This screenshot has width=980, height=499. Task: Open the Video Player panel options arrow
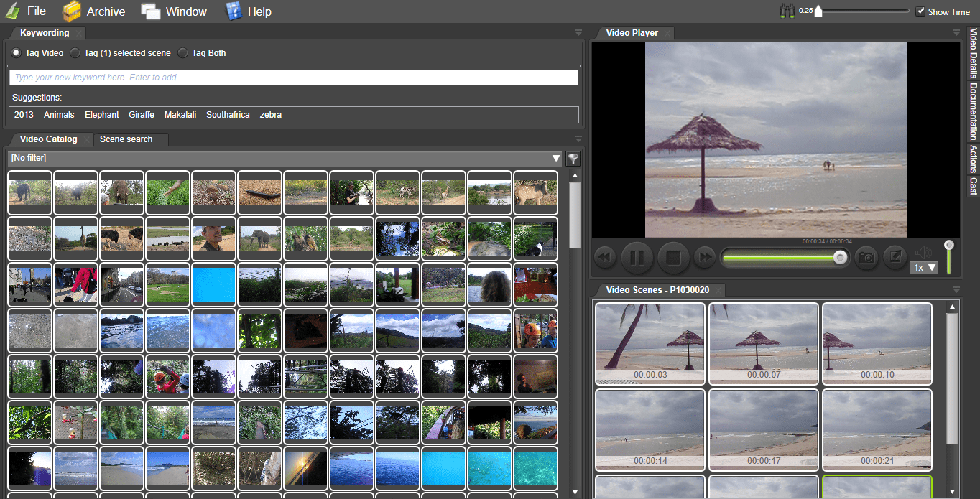pyautogui.click(x=956, y=32)
